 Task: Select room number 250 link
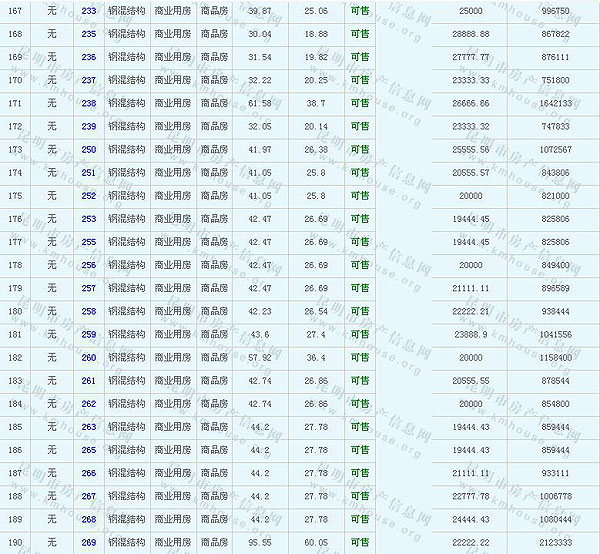[89, 149]
